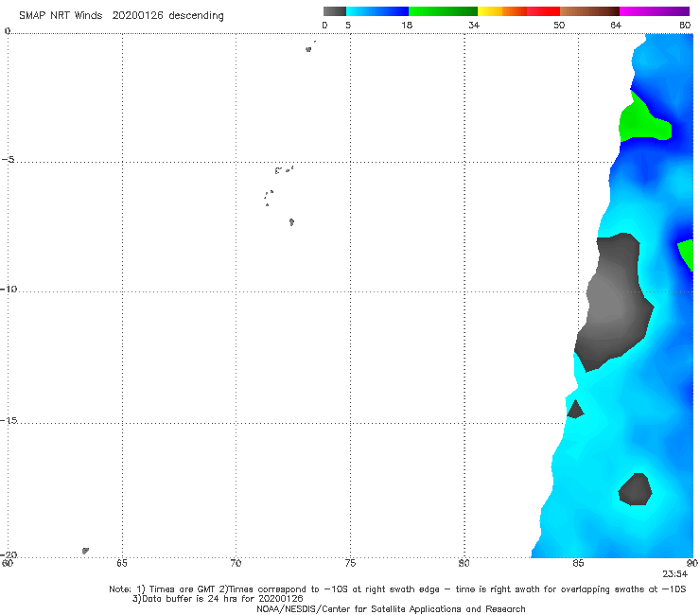Click the brown 50-64 segment of the color bar
The width and height of the screenshot is (700, 615).
tap(589, 11)
